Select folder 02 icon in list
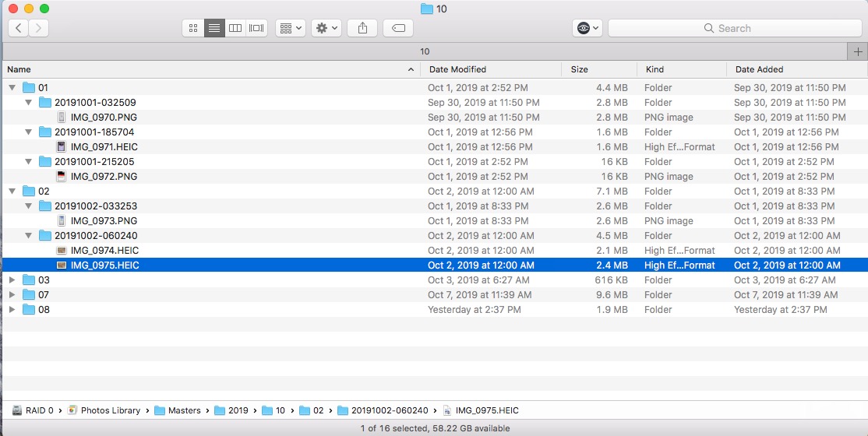868x436 pixels. pyautogui.click(x=29, y=191)
